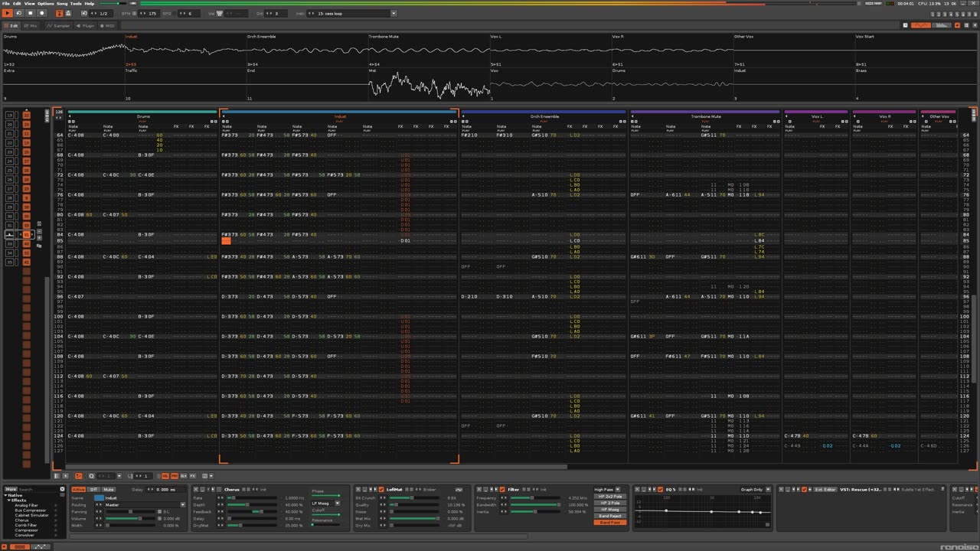Select HP 2 Pole filter type

click(x=610, y=503)
